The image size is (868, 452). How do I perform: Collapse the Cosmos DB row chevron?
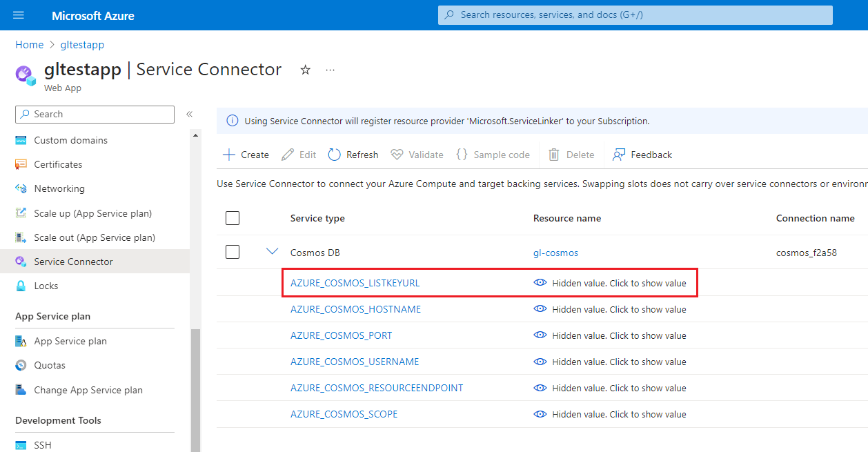[272, 252]
